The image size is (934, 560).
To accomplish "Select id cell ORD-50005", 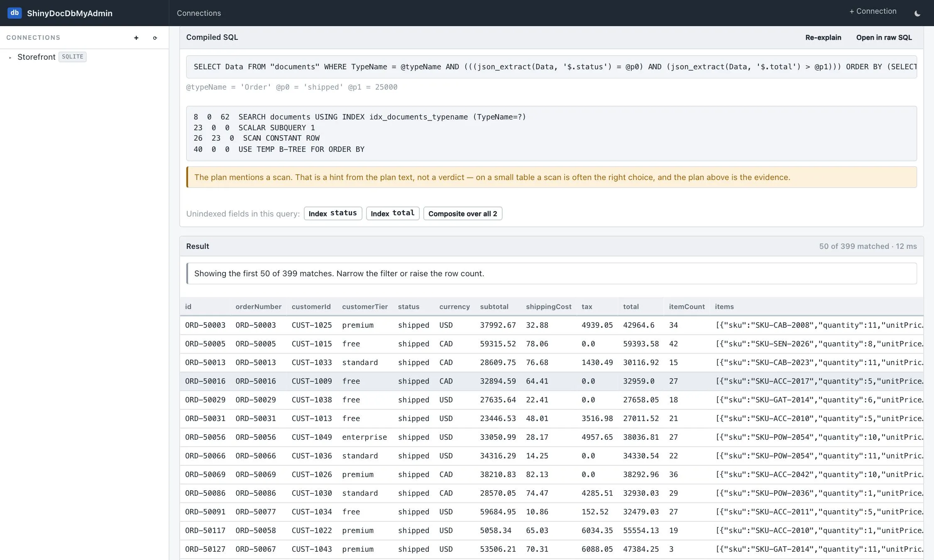I will (205, 344).
